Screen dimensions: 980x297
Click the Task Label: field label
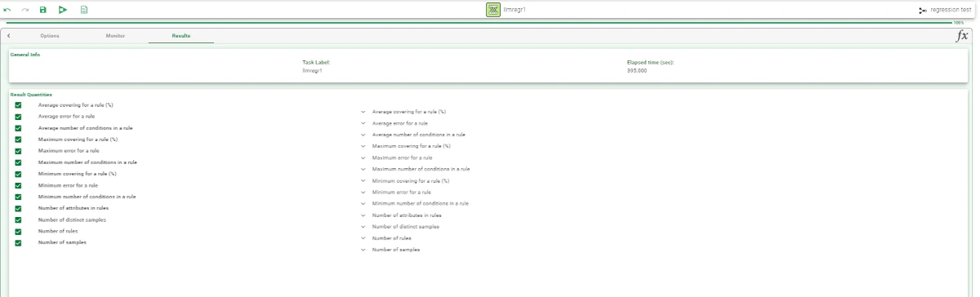click(316, 62)
